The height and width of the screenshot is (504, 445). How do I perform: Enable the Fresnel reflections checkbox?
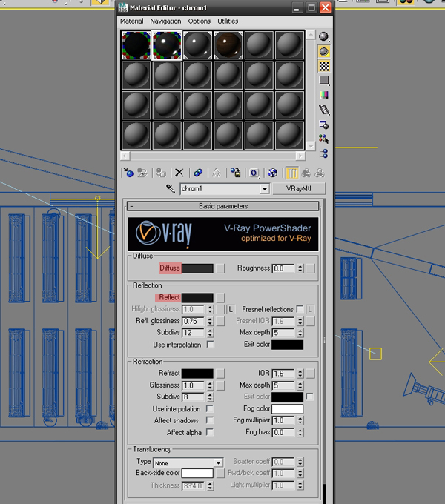point(300,309)
